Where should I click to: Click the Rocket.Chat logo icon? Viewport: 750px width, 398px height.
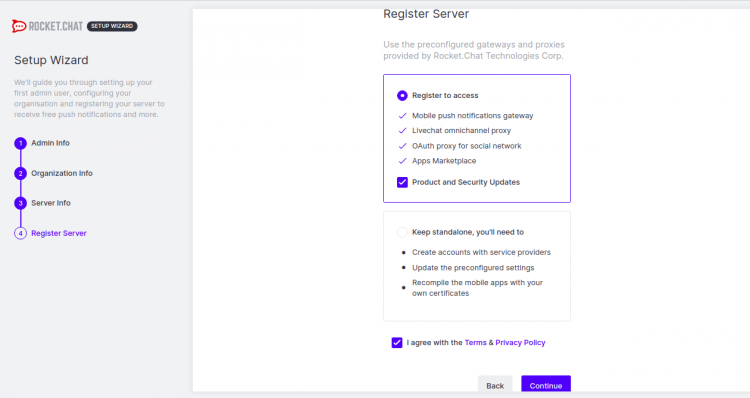pyautogui.click(x=19, y=26)
